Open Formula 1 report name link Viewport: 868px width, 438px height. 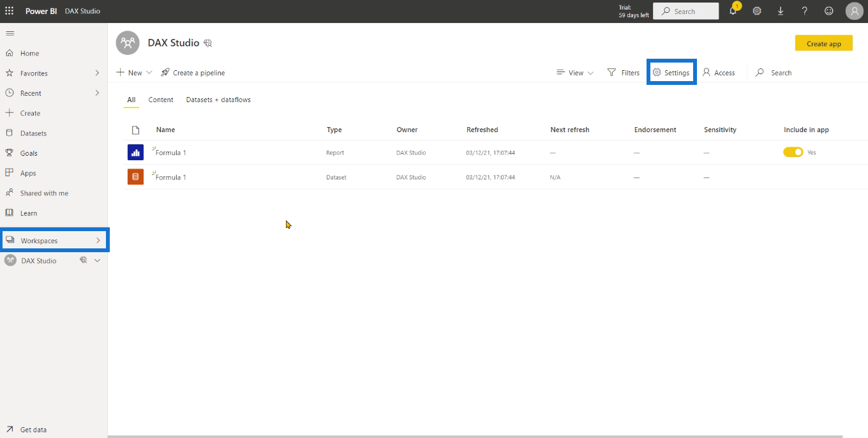tap(171, 153)
